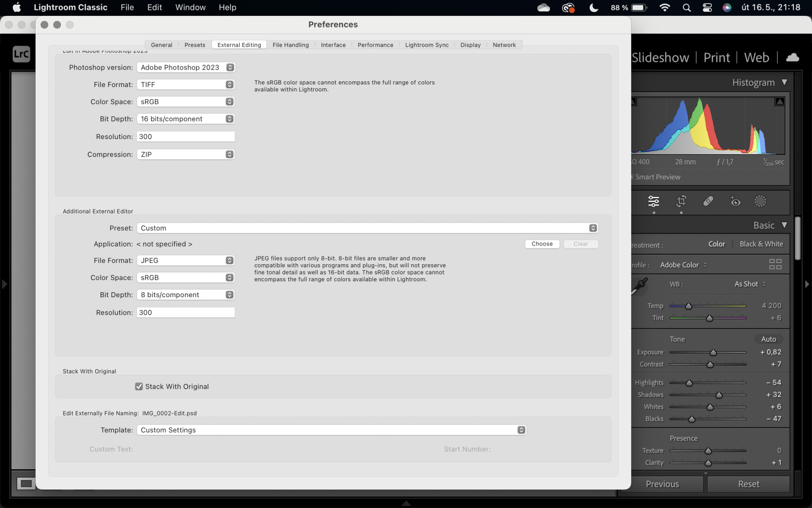Switch to the File Handling tab
Screen dimensions: 812x508
291,45
